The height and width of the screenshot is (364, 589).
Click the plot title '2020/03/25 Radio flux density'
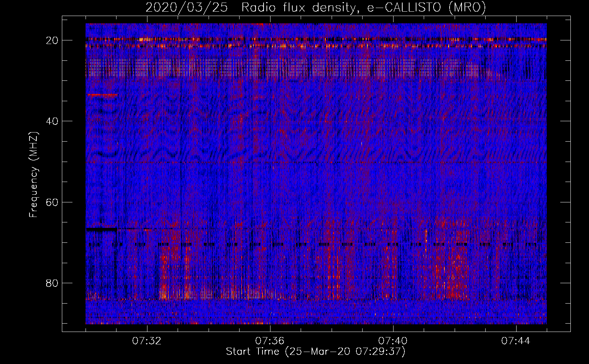click(316, 7)
